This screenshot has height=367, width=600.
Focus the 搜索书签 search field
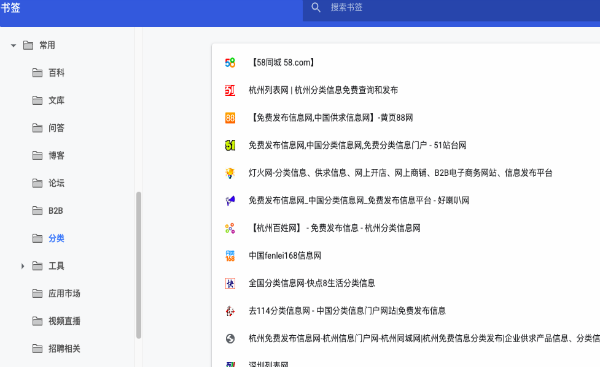452,7
